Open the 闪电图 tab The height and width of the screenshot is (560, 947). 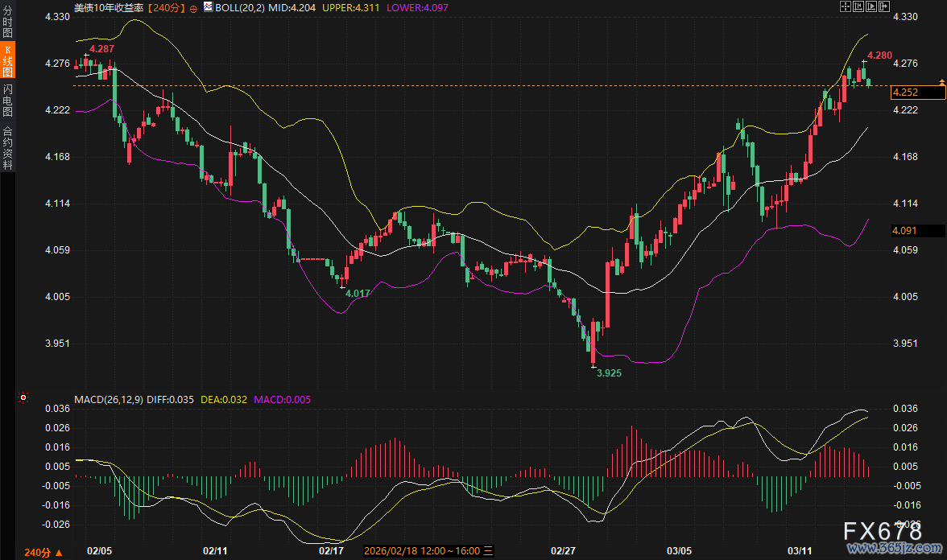click(x=7, y=100)
